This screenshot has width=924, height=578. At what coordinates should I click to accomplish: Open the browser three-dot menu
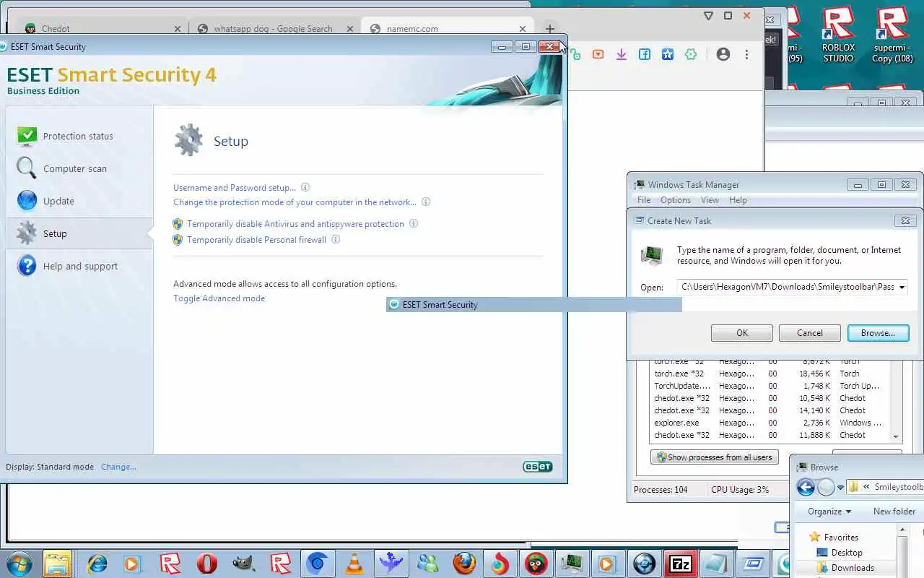746,54
